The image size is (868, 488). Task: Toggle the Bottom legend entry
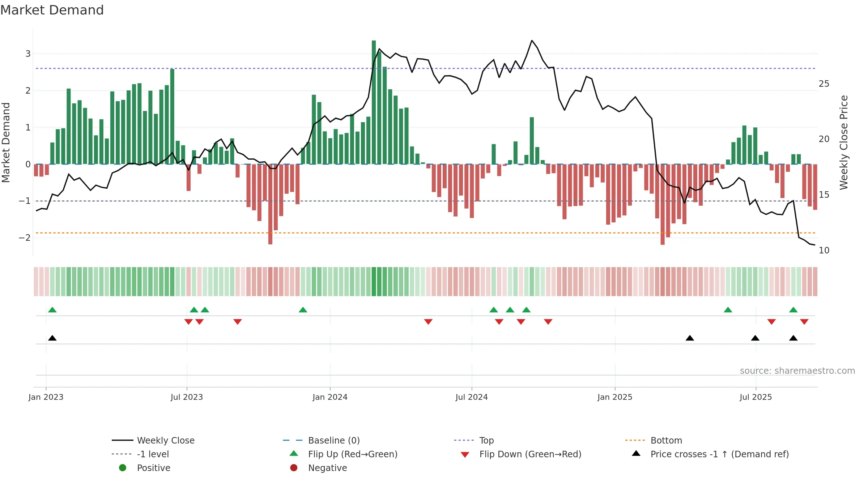point(654,440)
